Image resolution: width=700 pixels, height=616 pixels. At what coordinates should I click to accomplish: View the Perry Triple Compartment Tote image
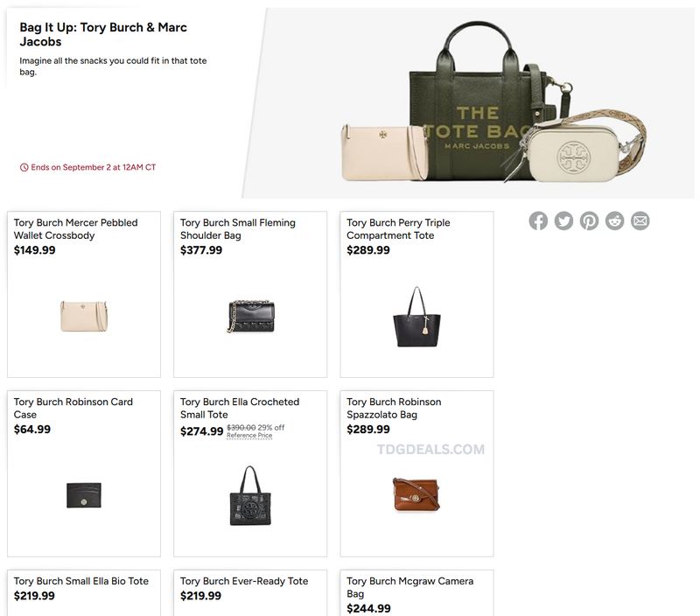[416, 317]
